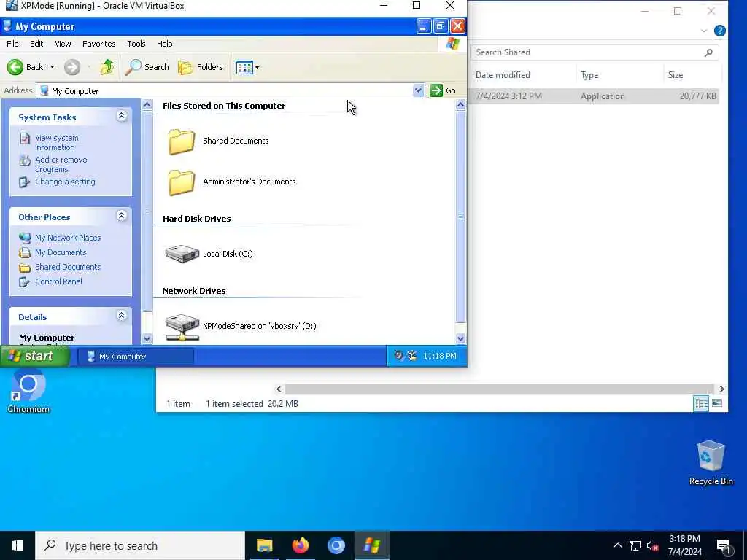The width and height of the screenshot is (747, 560).
Task: Sort by Type column header
Action: click(x=589, y=75)
